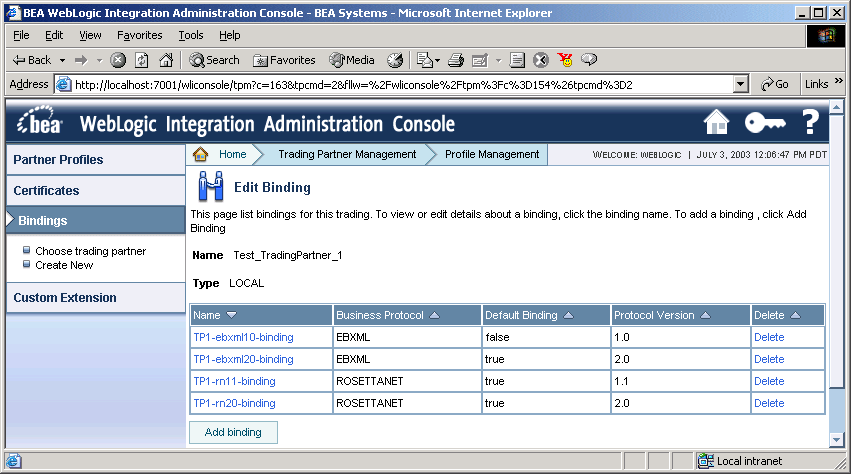Open the Favorites menu

(x=139, y=35)
